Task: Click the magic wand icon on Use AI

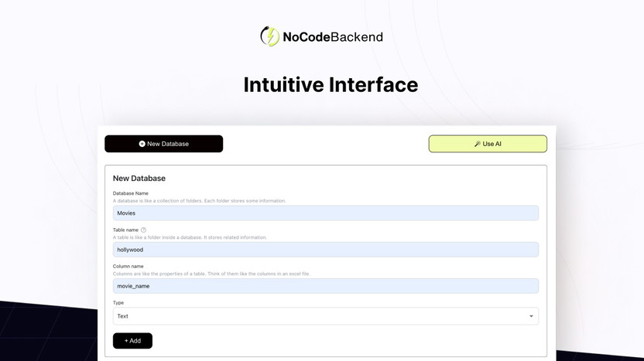Action: coord(478,144)
